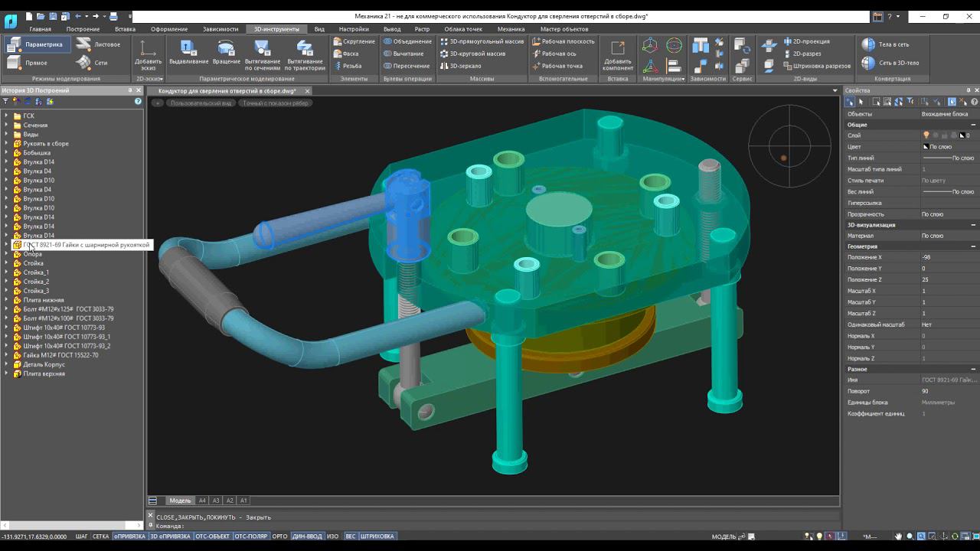Image resolution: width=980 pixels, height=551 pixels.
Task: Expand the Рукоять в сборе node
Action: (x=6, y=144)
